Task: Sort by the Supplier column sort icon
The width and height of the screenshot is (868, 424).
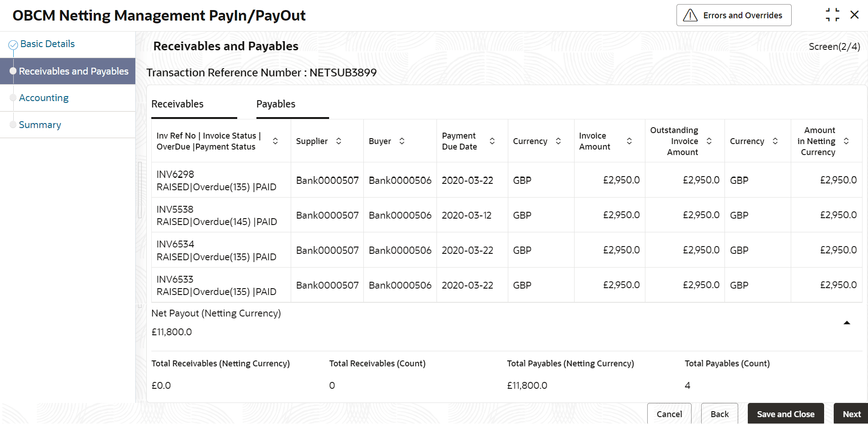Action: point(339,141)
